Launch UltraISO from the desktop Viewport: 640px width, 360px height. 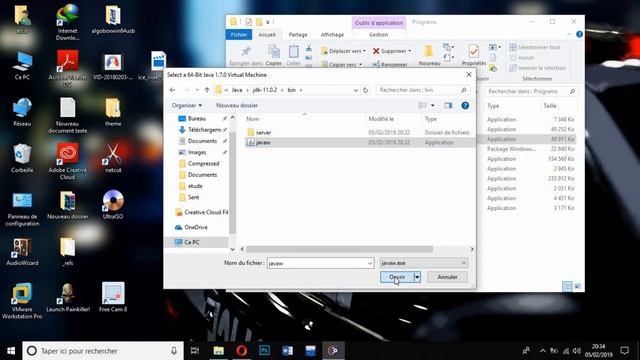tap(113, 205)
